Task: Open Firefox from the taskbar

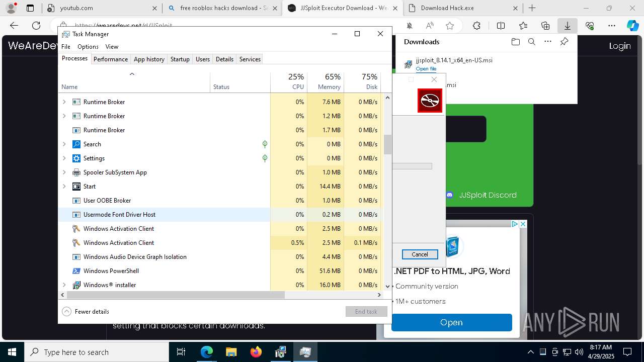Action: [256, 352]
